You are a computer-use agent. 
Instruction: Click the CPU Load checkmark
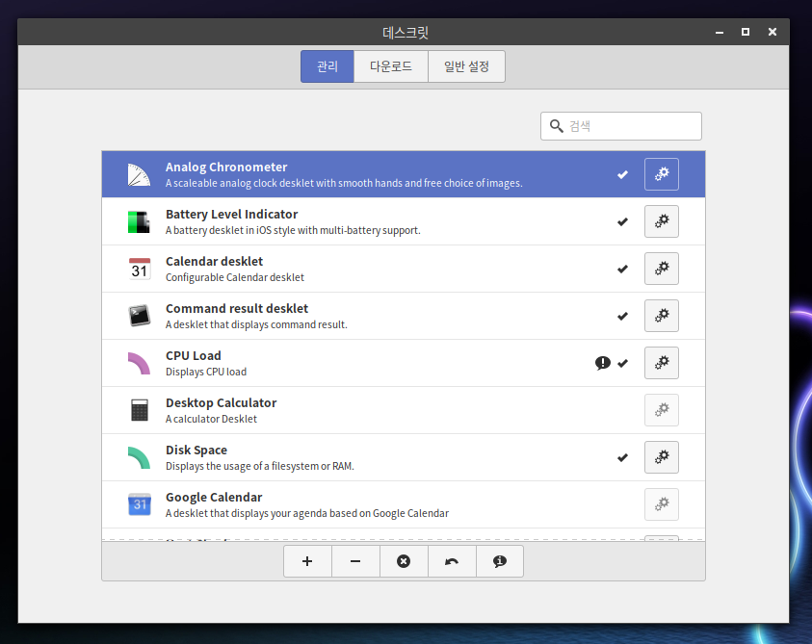(x=622, y=364)
